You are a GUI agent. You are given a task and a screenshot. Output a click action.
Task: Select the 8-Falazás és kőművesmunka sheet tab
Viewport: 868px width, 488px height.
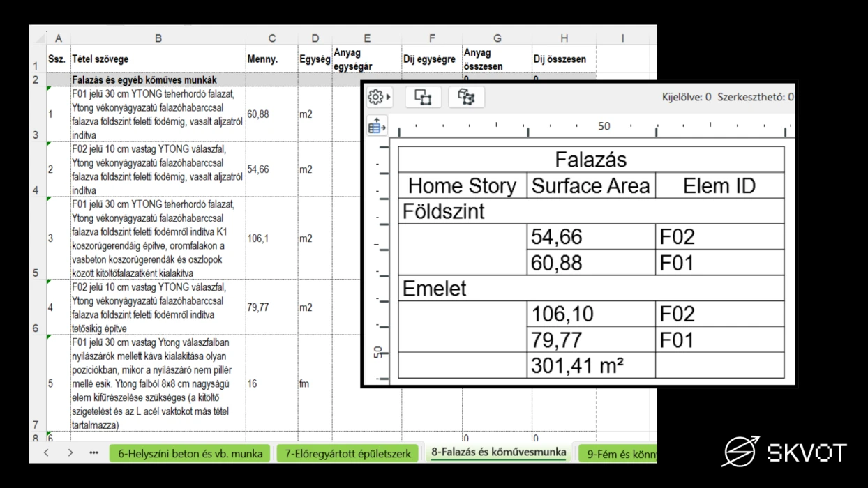[x=498, y=452]
